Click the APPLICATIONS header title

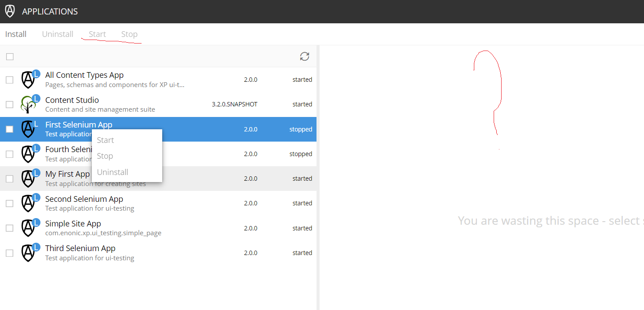[x=50, y=11]
